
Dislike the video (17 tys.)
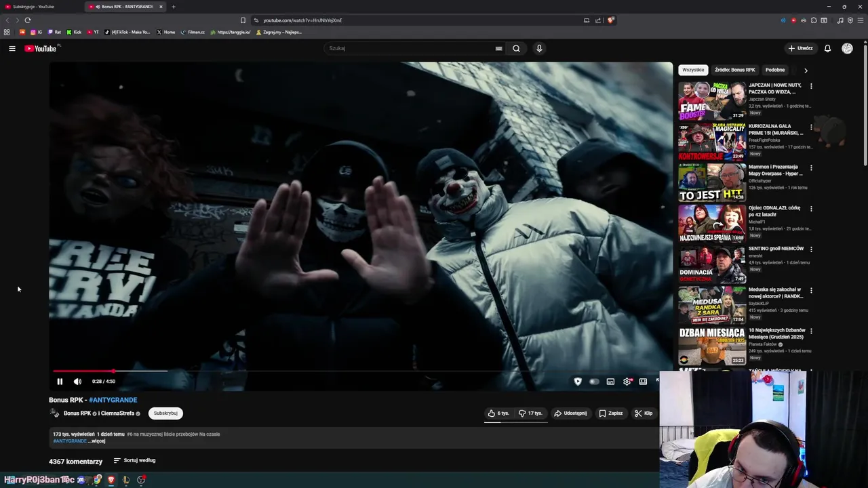click(530, 413)
